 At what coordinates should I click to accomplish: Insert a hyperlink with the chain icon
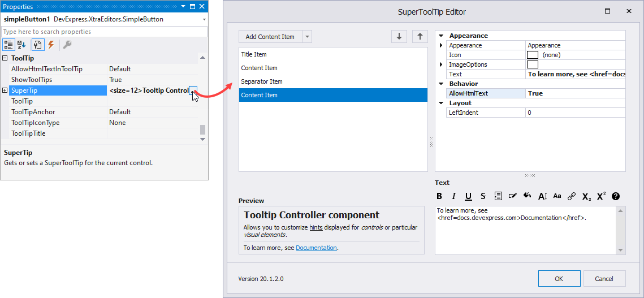571,196
